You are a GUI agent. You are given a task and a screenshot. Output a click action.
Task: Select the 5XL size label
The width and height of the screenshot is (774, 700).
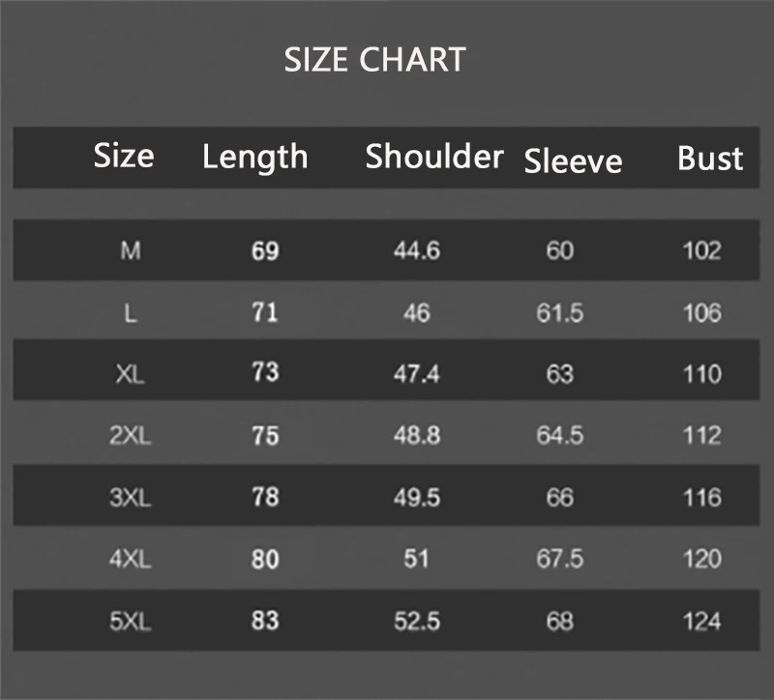click(131, 621)
